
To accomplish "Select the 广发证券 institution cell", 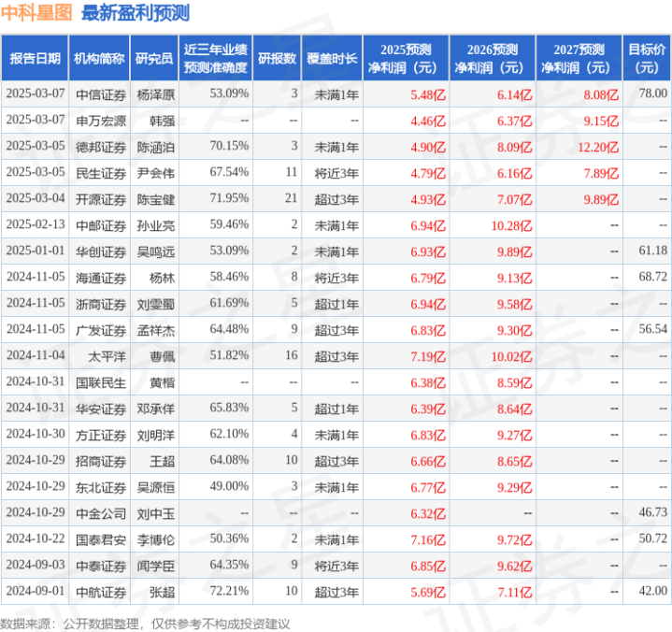I will pyautogui.click(x=101, y=330).
